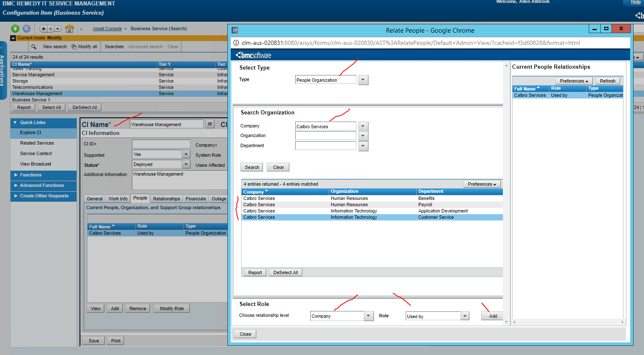Click the Modify all icon
Viewport: 644px width, 355px height.
pos(74,47)
